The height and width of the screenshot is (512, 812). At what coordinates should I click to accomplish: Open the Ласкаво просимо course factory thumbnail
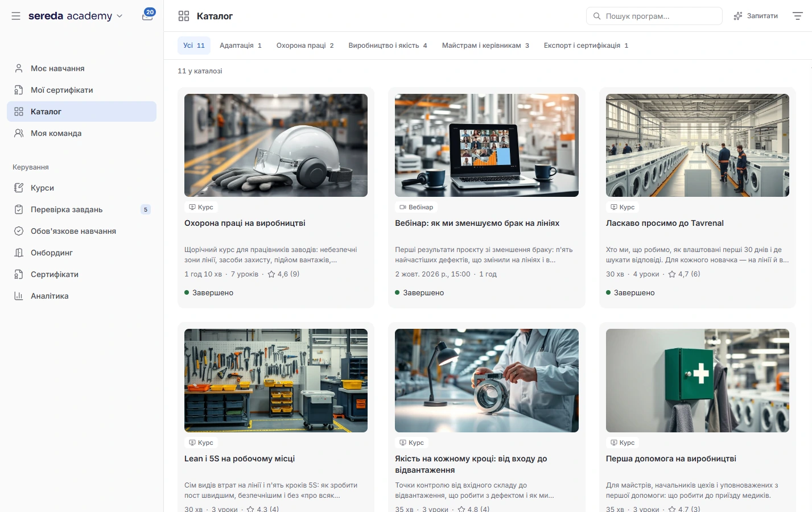click(698, 146)
